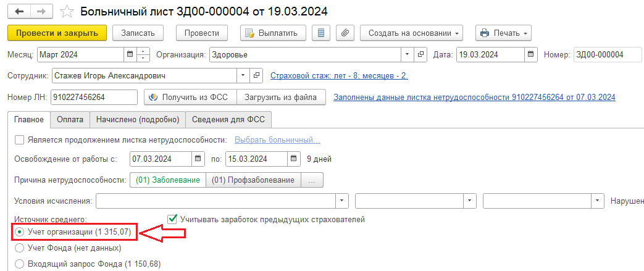Open attached files via paperclip icon
The image size is (644, 271).
click(x=345, y=33)
